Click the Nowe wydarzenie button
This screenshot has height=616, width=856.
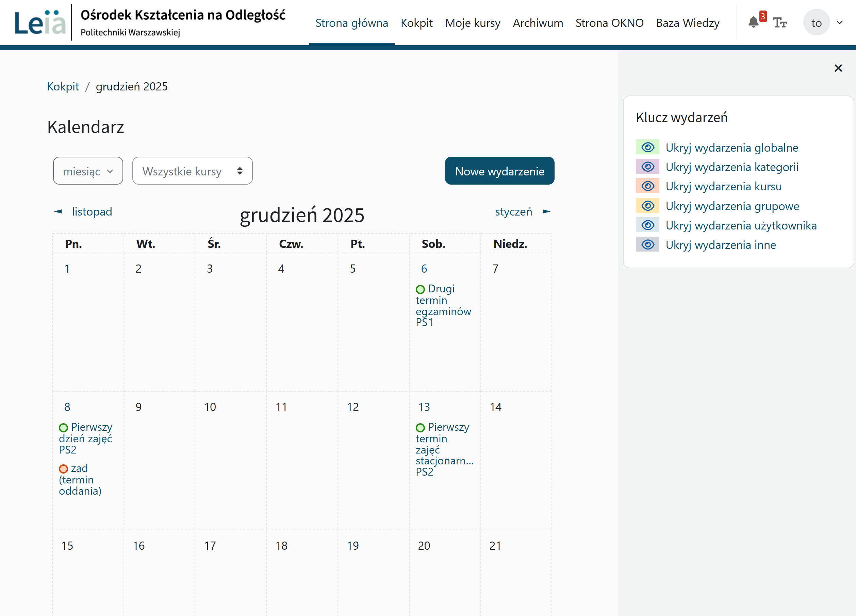500,171
